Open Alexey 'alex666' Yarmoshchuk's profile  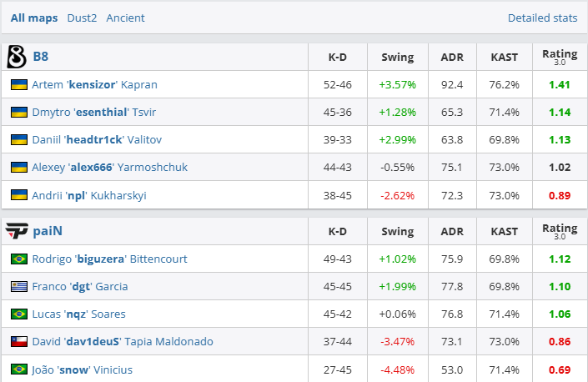tap(109, 167)
